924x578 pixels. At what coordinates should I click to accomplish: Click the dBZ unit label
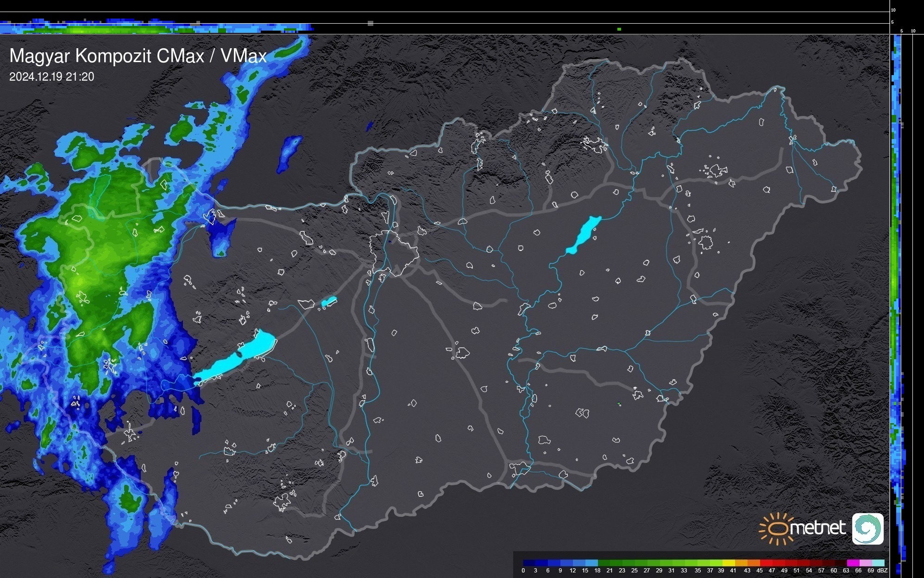(x=882, y=571)
